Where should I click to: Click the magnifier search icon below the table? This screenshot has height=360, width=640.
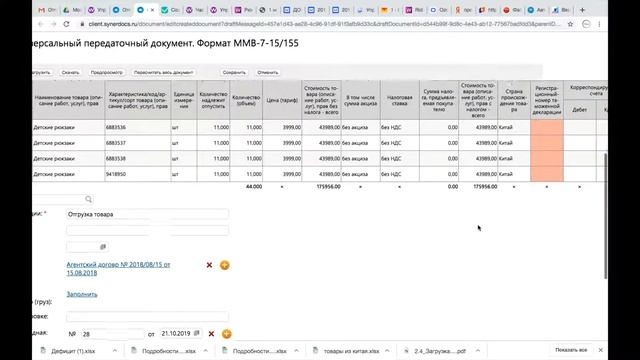pos(89,199)
